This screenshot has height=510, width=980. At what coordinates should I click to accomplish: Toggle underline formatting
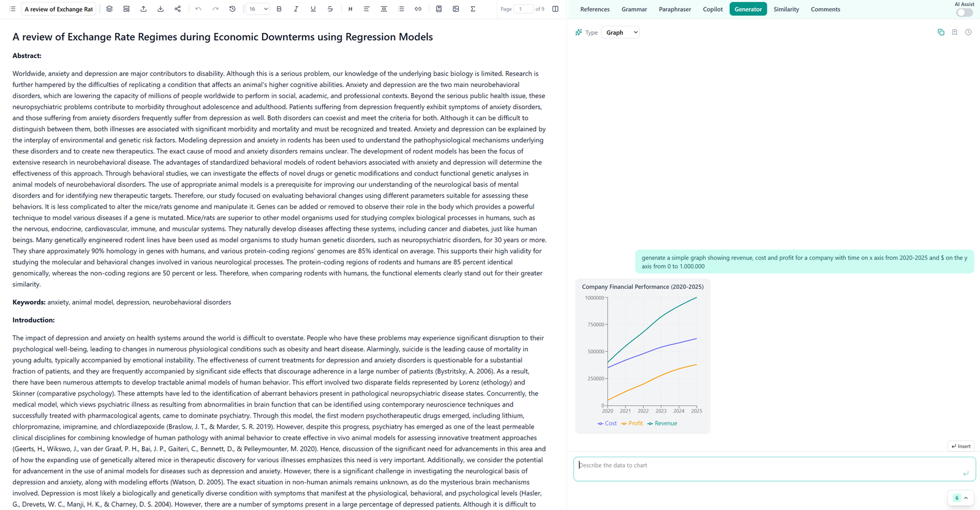313,9
